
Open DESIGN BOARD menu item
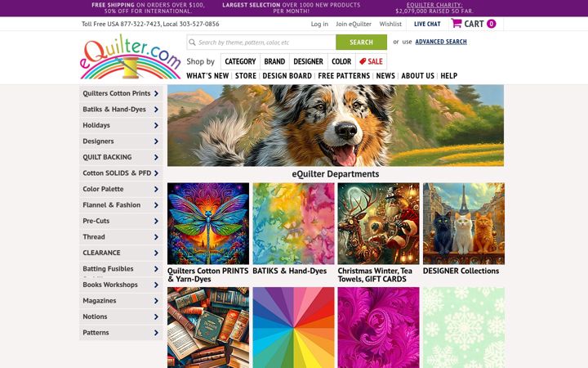(287, 76)
